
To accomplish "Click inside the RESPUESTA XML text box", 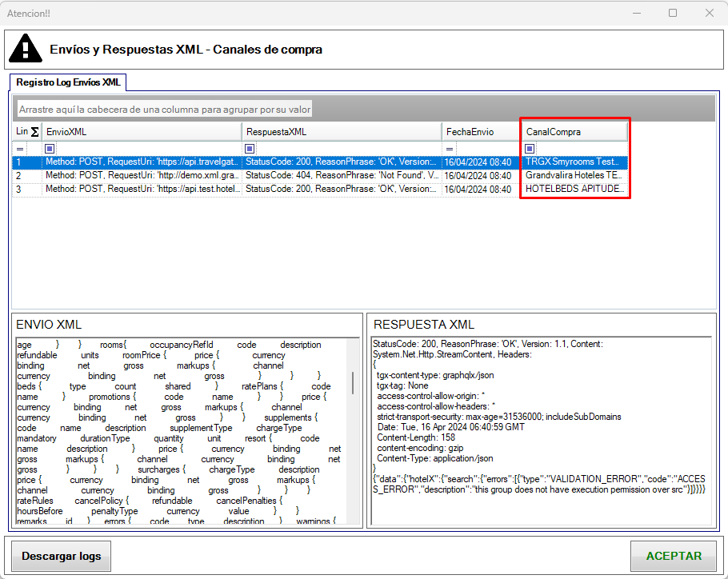I will coord(542,432).
